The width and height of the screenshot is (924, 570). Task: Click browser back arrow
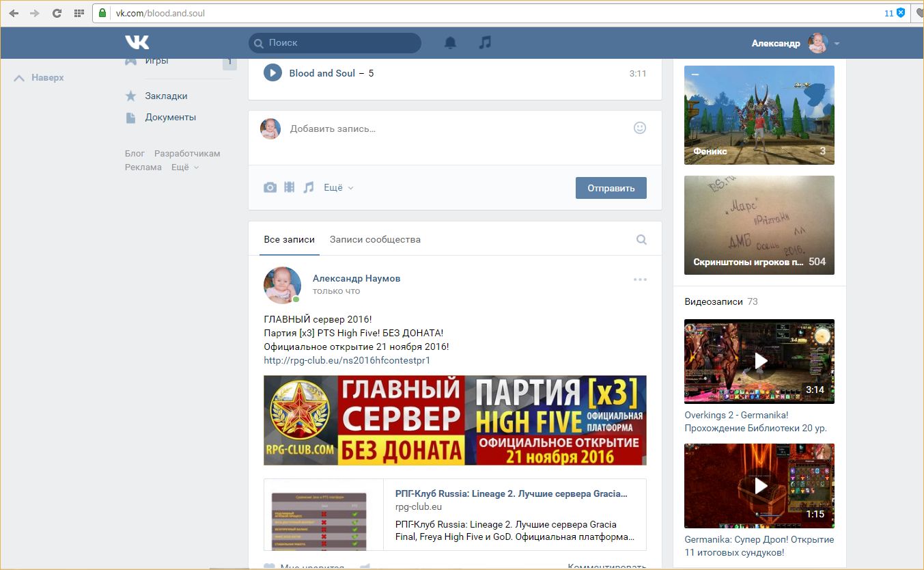click(14, 13)
